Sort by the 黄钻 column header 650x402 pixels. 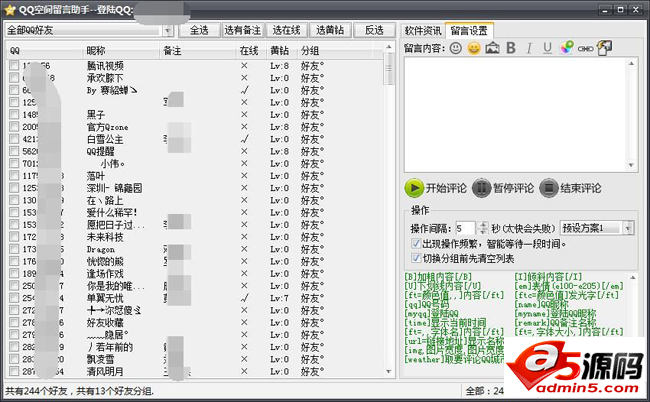pyautogui.click(x=281, y=51)
